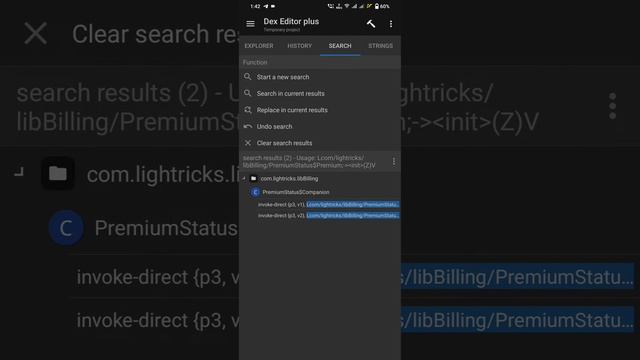Image resolution: width=640 pixels, height=360 pixels.
Task: Switch to the EXPLORER tab
Action: [259, 46]
